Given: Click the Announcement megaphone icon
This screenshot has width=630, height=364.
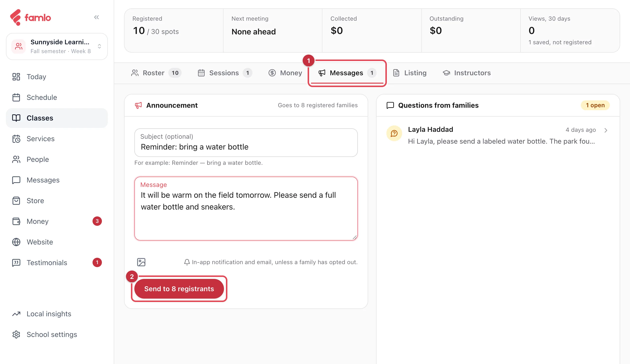Looking at the screenshot, I should click(138, 105).
